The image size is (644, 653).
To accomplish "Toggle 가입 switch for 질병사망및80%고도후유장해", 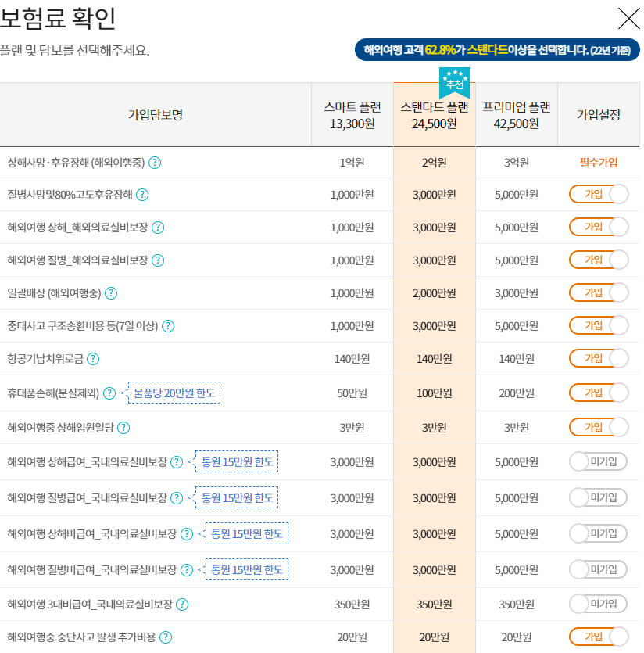I will click(599, 194).
